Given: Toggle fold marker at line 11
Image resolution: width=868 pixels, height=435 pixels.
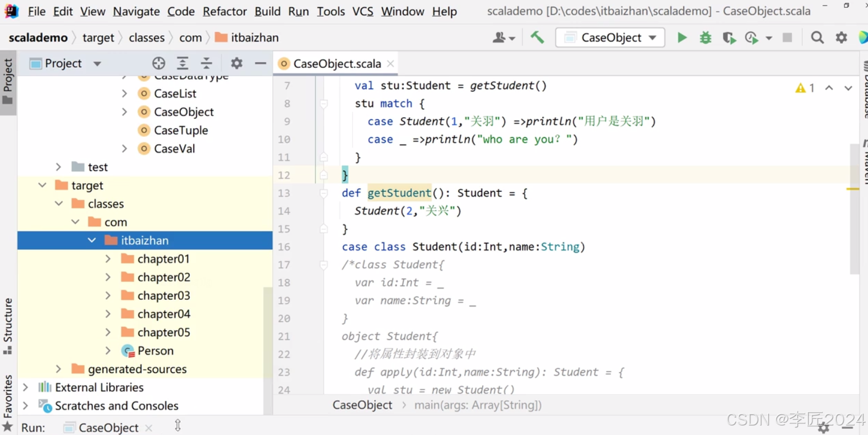Looking at the screenshot, I should coord(324,158).
